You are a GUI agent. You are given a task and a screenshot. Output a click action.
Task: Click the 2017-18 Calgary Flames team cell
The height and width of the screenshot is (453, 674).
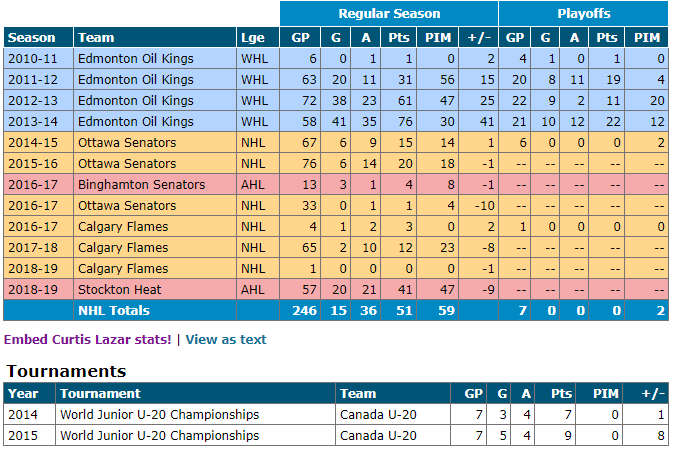(155, 248)
